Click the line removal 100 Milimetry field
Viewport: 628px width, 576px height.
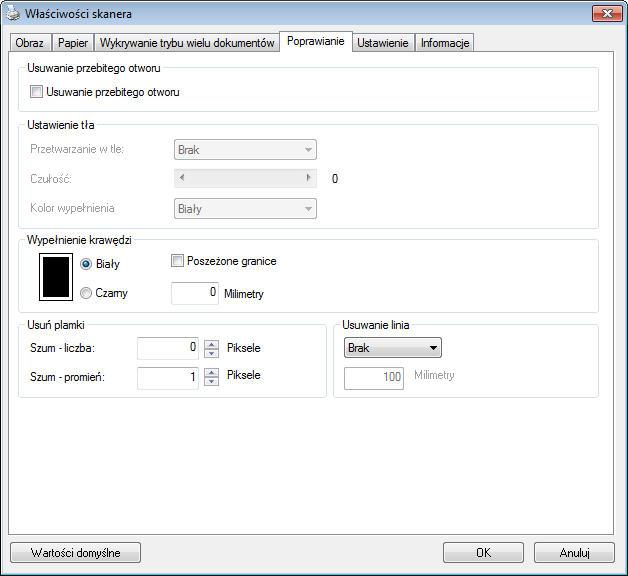point(374,378)
